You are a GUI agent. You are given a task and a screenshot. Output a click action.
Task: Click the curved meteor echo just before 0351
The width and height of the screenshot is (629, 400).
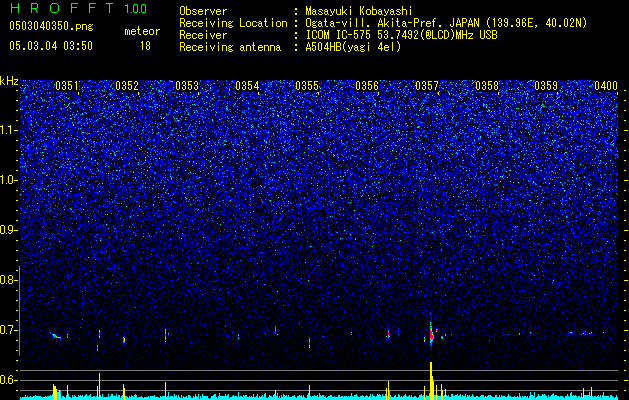coord(55,335)
